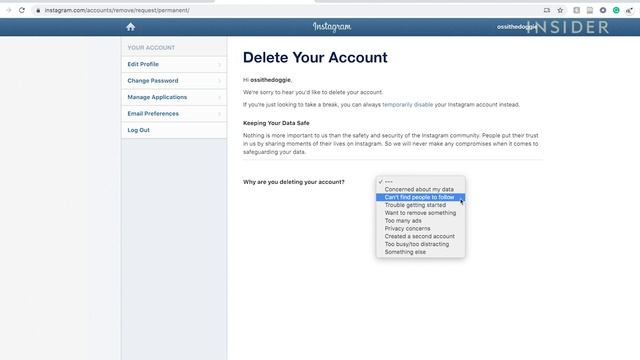The image size is (640, 360).
Task: Bookmark this page with the star icon
Action: pyautogui.click(x=560, y=10)
